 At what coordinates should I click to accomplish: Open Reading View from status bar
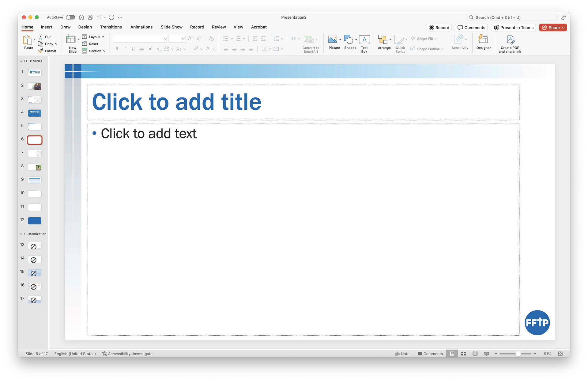click(475, 354)
